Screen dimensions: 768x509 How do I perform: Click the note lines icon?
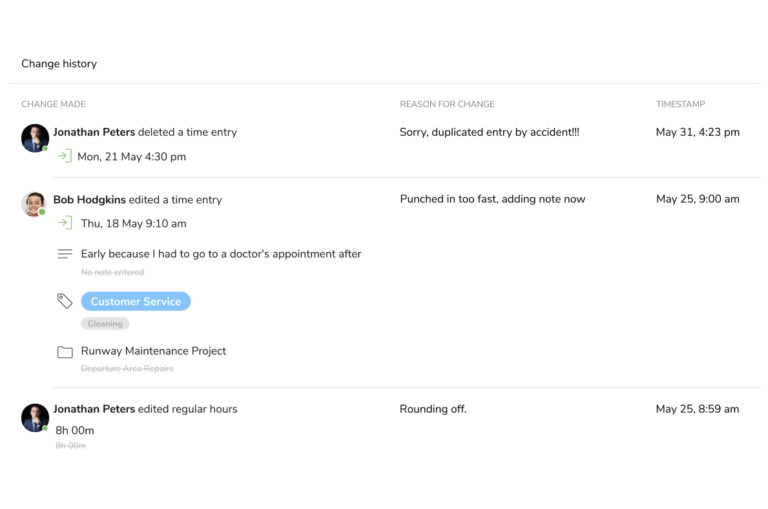pos(65,254)
